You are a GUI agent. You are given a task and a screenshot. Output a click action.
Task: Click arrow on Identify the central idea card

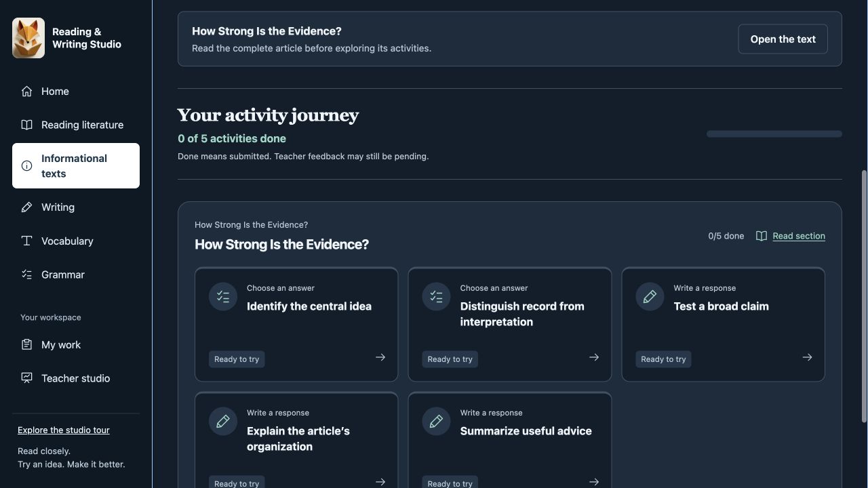tap(380, 357)
